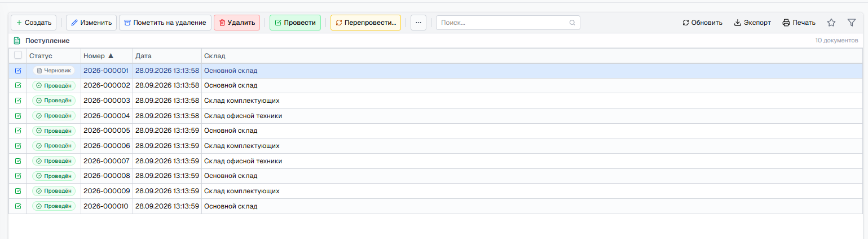Screen dimensions: 868x239
Task: Click Печать print button
Action: (799, 23)
